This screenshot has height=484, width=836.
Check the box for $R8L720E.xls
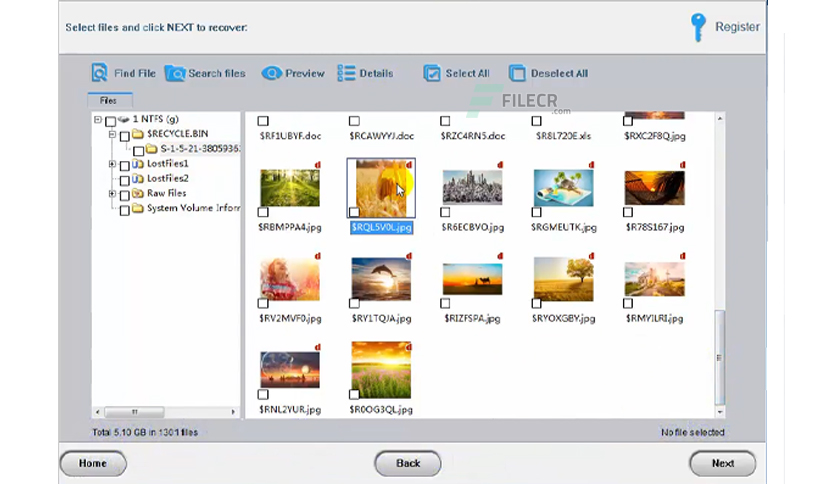[536, 121]
